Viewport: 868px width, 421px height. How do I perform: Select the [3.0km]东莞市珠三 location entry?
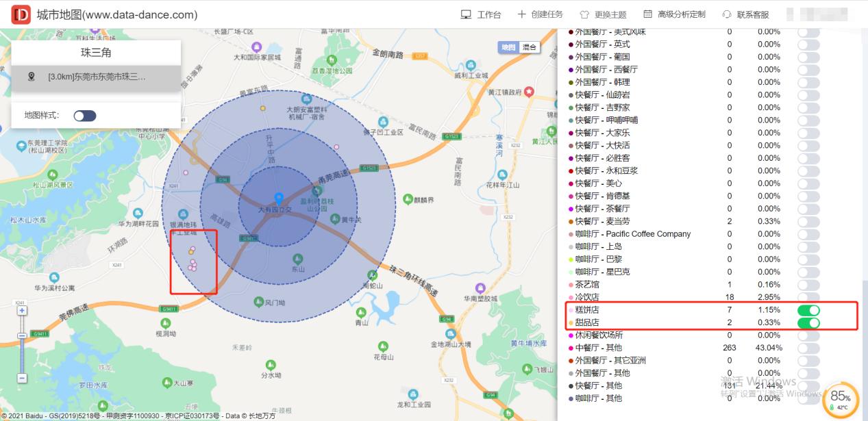(96, 77)
